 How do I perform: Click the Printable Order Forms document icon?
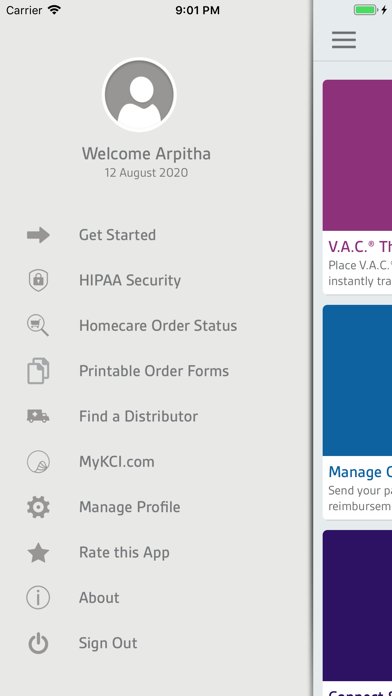click(38, 371)
